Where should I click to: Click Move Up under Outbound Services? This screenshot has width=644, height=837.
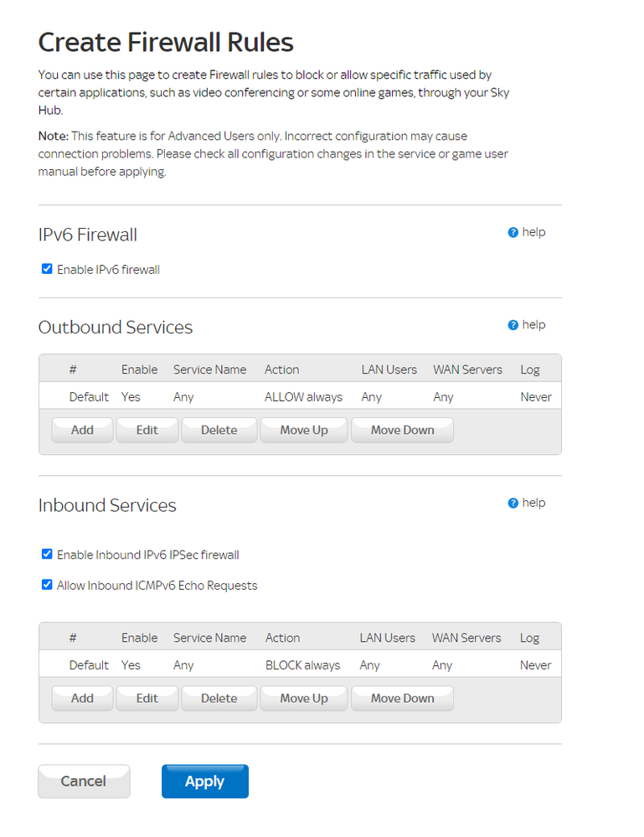[x=303, y=430]
